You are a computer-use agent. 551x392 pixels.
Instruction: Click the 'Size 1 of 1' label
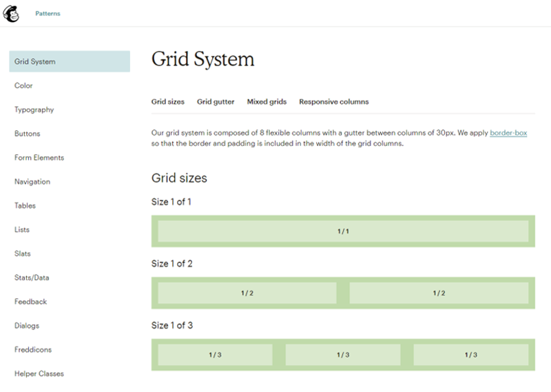pos(171,202)
